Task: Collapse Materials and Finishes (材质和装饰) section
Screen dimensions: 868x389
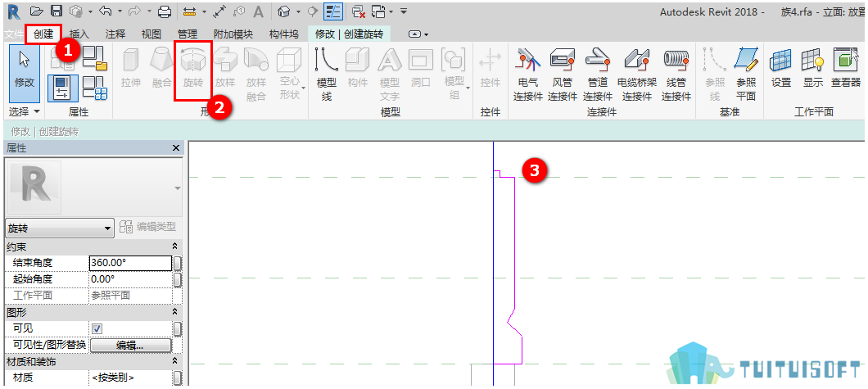Action: (x=175, y=361)
